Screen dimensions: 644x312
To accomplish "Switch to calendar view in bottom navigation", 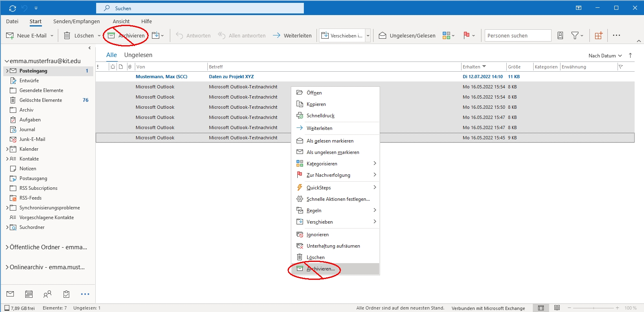I will coord(29,294).
